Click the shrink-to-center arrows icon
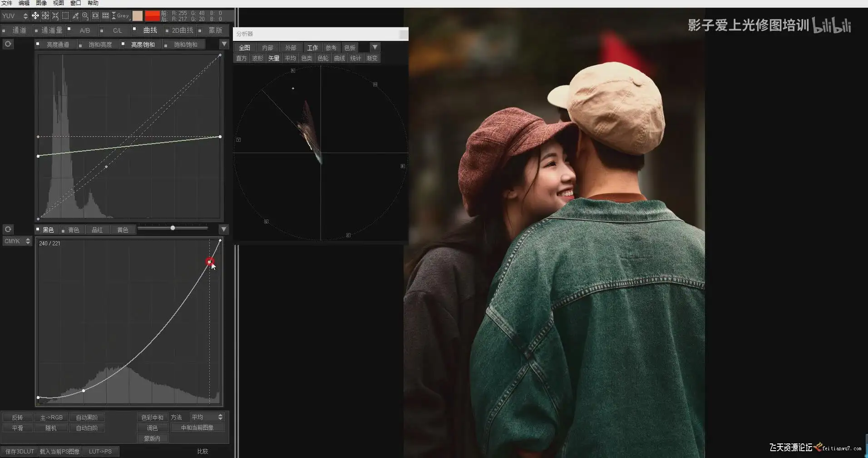 pyautogui.click(x=55, y=15)
